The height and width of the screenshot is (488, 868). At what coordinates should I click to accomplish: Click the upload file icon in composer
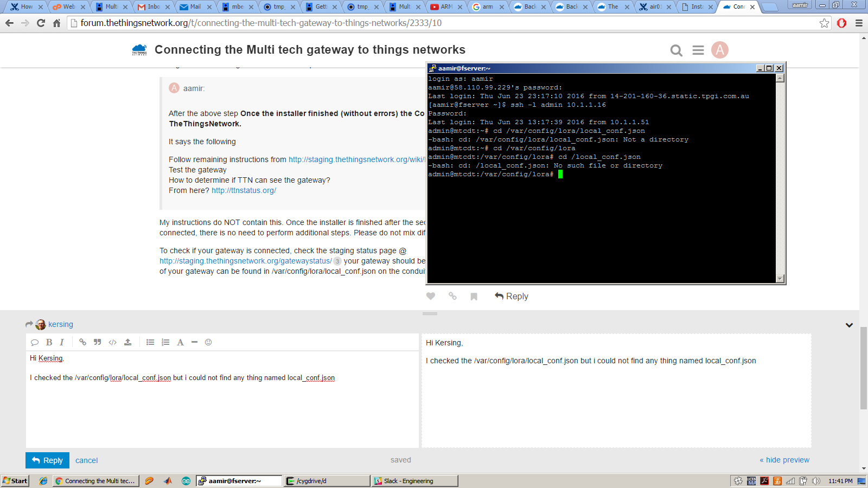point(127,342)
